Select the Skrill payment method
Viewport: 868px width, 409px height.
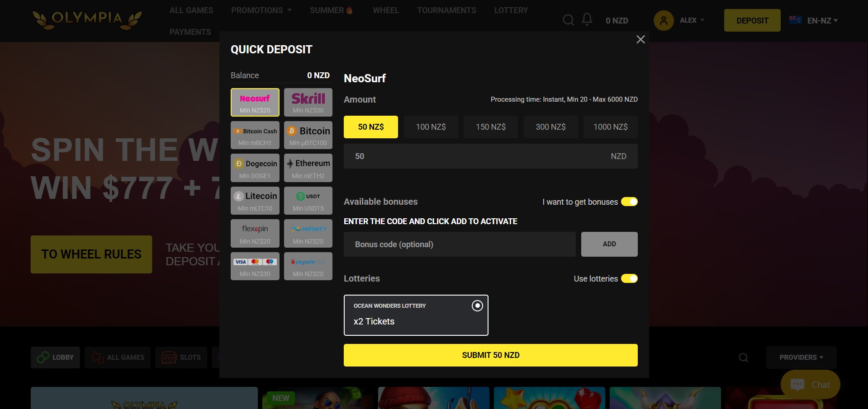[x=308, y=103]
